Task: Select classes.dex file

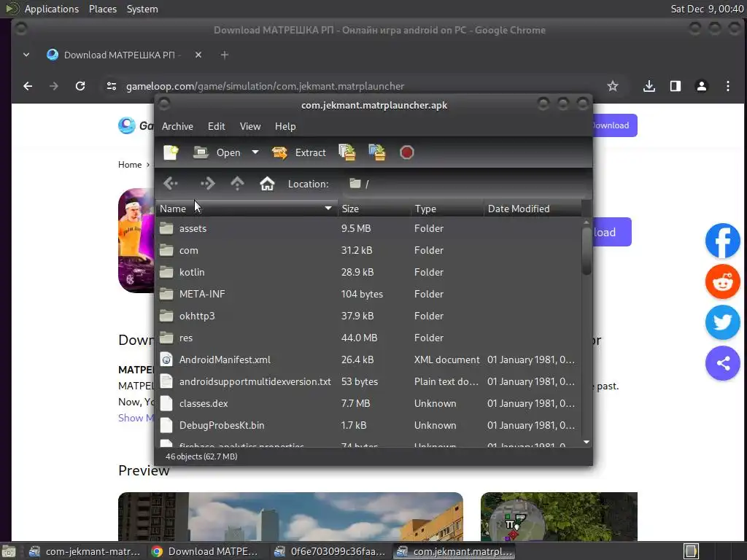Action: point(368,404)
